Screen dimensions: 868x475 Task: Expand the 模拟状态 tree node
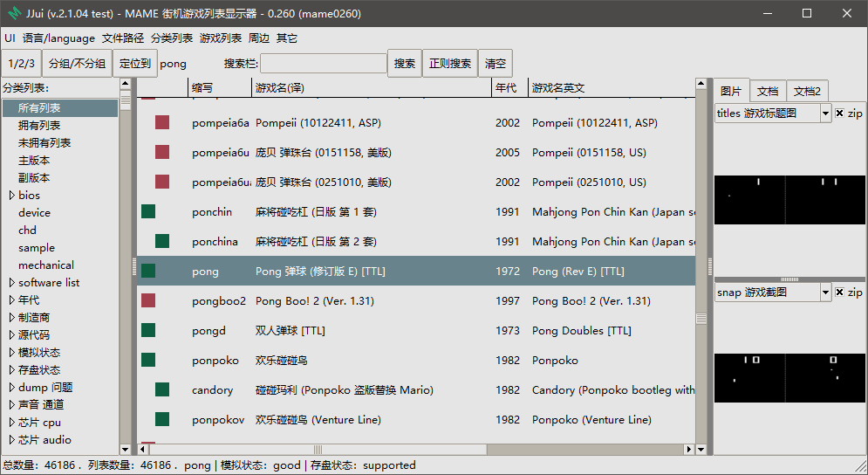[11, 353]
